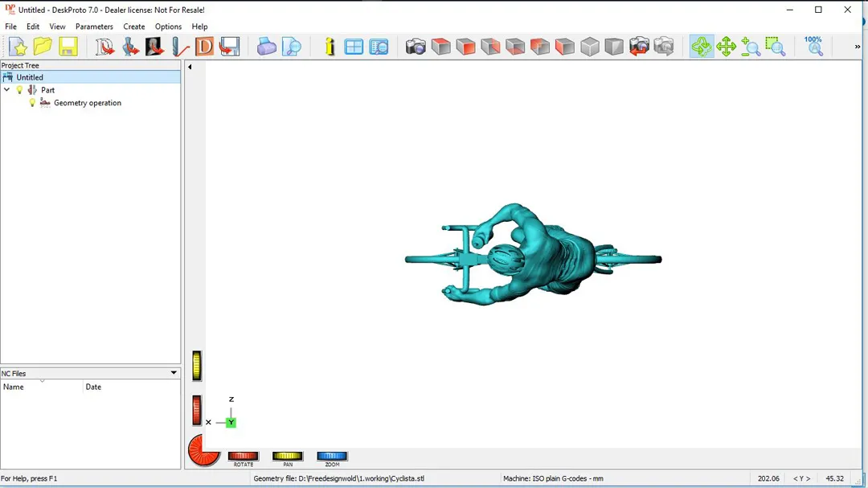
Task: Expand the toolbar overflow chevron
Action: coord(857,47)
